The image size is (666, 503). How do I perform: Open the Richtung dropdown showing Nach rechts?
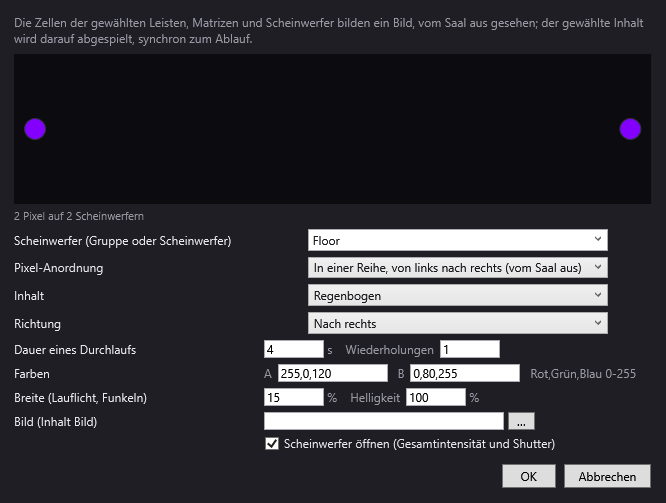457,323
